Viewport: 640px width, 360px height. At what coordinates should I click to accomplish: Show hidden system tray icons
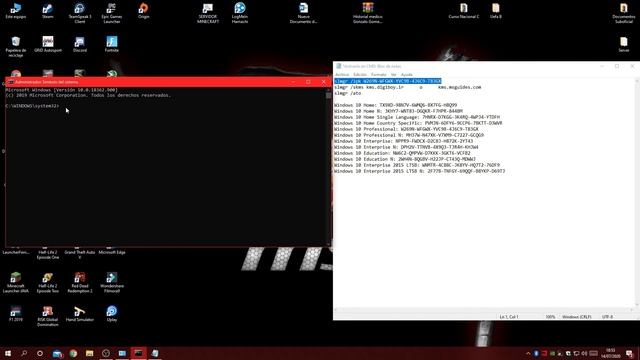point(528,353)
